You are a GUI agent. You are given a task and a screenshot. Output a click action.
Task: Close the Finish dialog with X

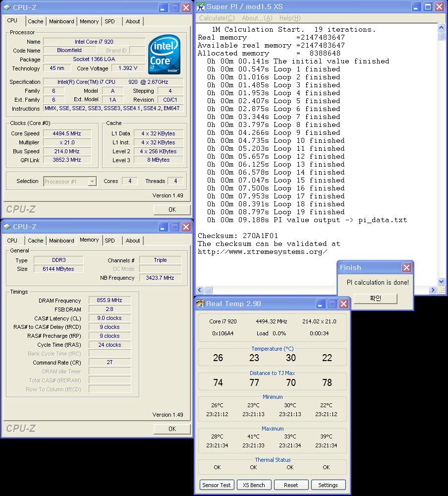coord(406,268)
